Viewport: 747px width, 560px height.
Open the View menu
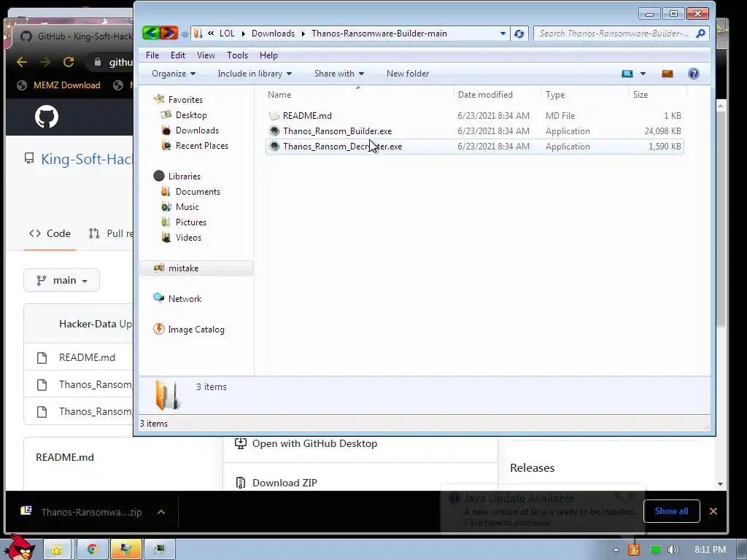click(206, 55)
